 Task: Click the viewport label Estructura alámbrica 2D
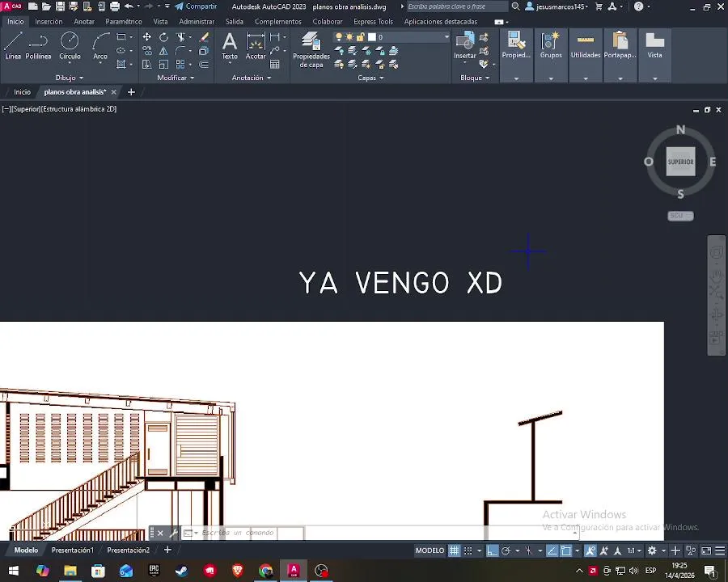click(x=79, y=109)
